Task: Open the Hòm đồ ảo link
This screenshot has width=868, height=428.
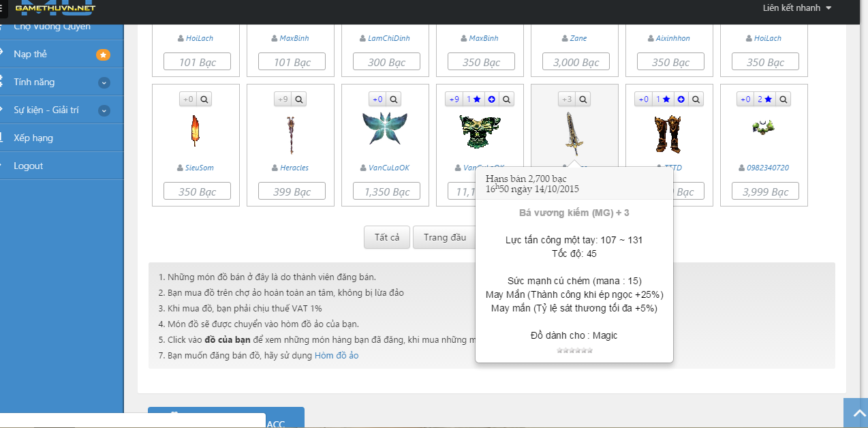Action: [x=336, y=355]
